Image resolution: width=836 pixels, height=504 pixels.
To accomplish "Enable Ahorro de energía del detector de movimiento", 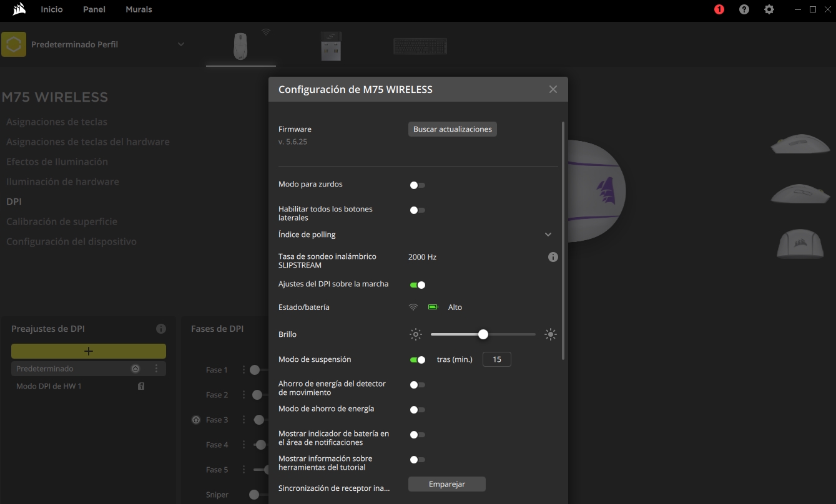I will pyautogui.click(x=417, y=385).
